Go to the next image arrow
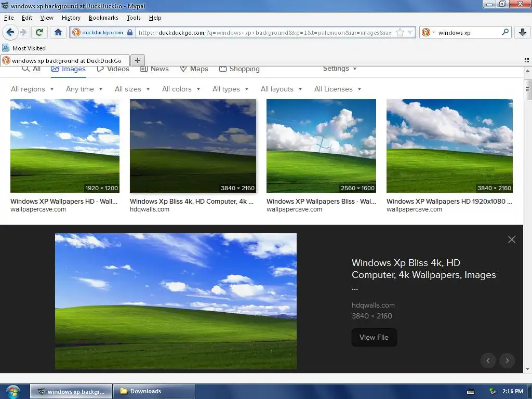 [507, 361]
